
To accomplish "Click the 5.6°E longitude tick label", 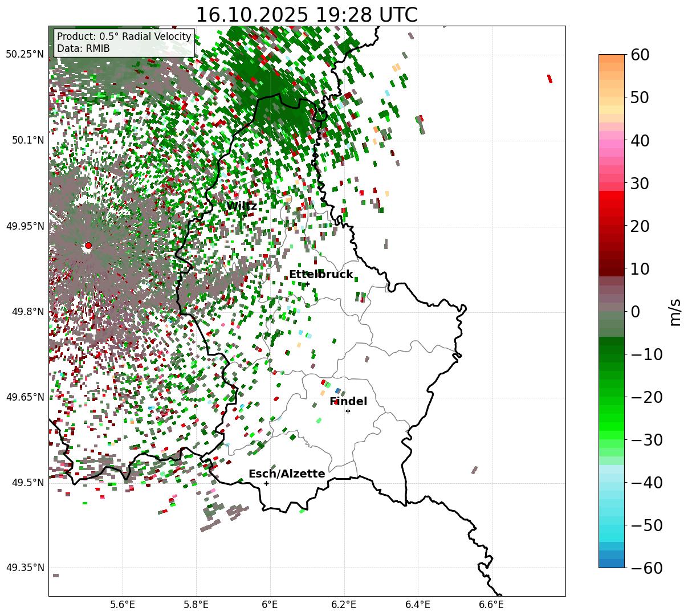I will pyautogui.click(x=123, y=605).
